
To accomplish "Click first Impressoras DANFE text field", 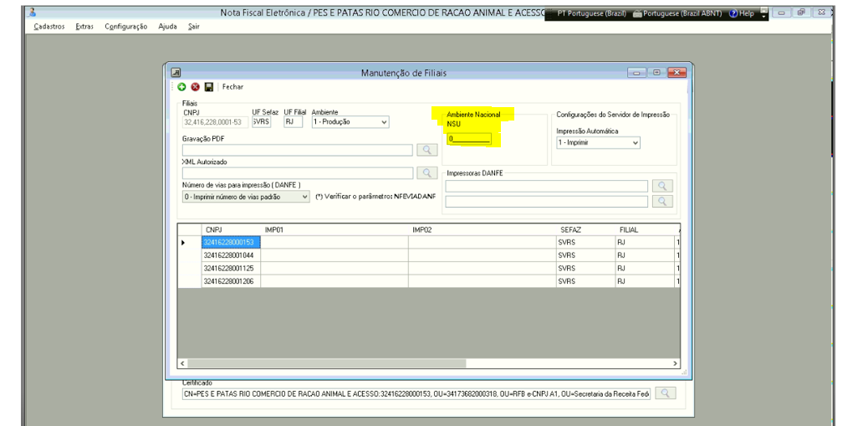I will click(x=546, y=186).
